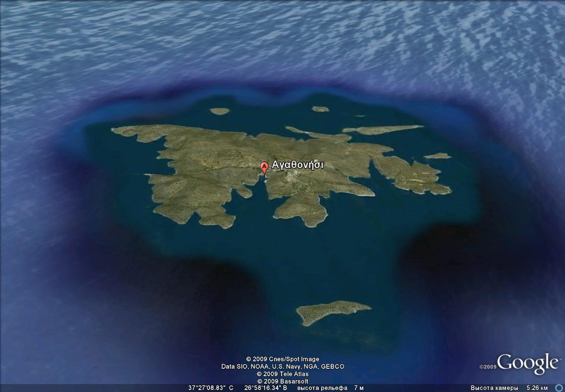Click the © 2009 Cnes/Spot Image attribution

282,359
